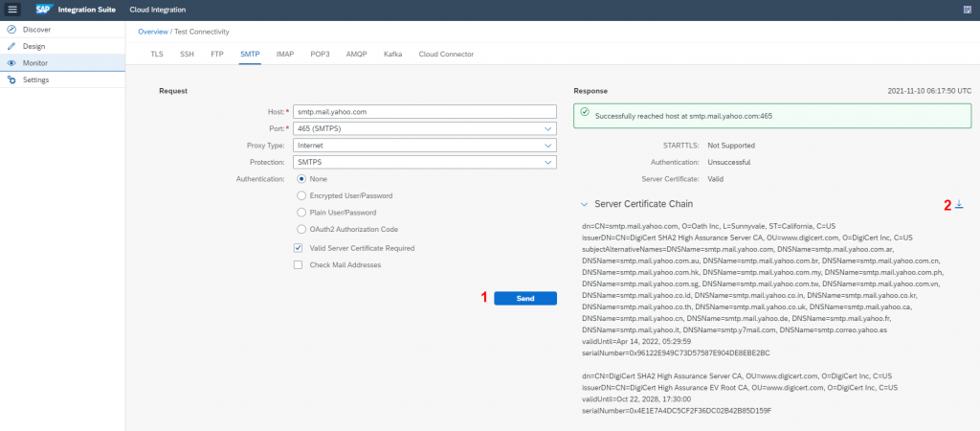Screen dimensions: 980x431
Task: Click the Settings gears icon
Action: point(11,80)
